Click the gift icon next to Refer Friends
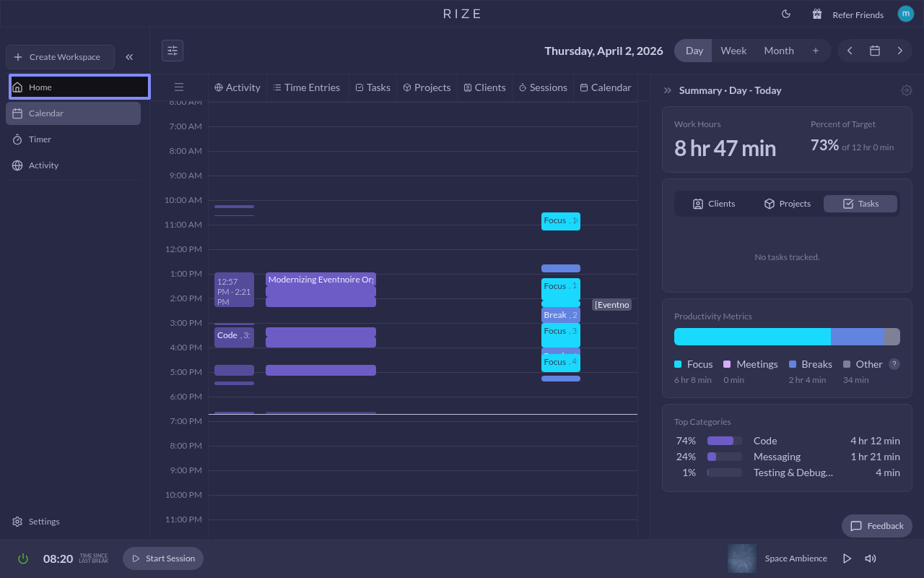924x578 pixels. [x=817, y=14]
